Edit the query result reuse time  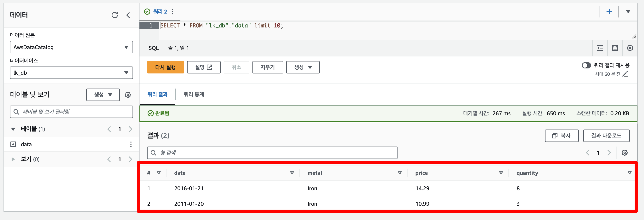tap(625, 74)
